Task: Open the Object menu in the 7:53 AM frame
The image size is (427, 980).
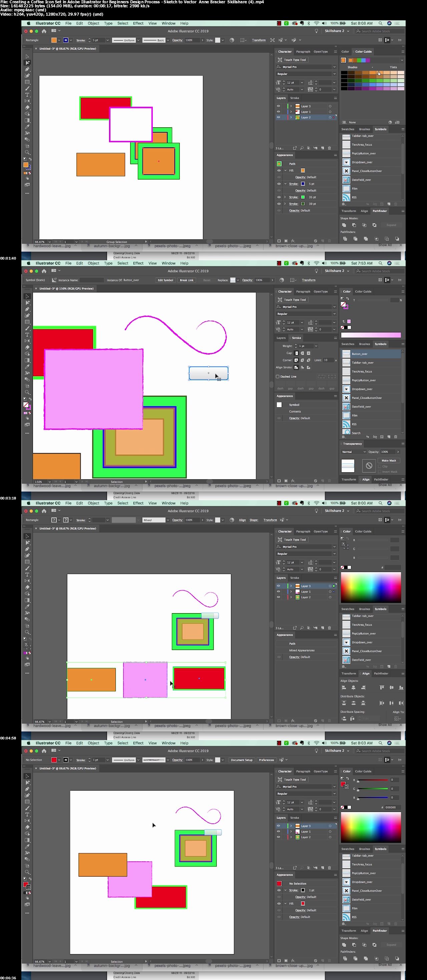Action: pos(93,263)
